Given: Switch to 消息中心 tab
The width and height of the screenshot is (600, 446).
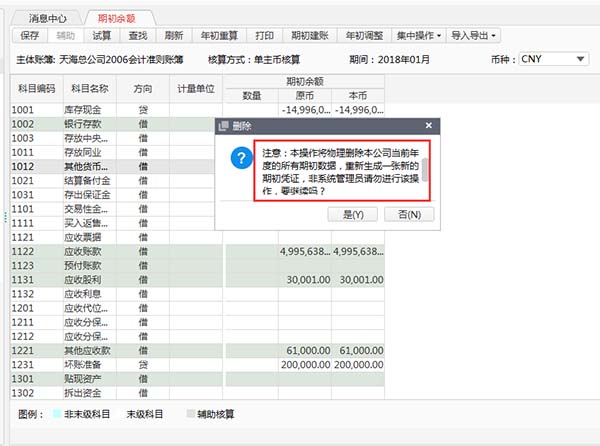Looking at the screenshot, I should [47, 18].
